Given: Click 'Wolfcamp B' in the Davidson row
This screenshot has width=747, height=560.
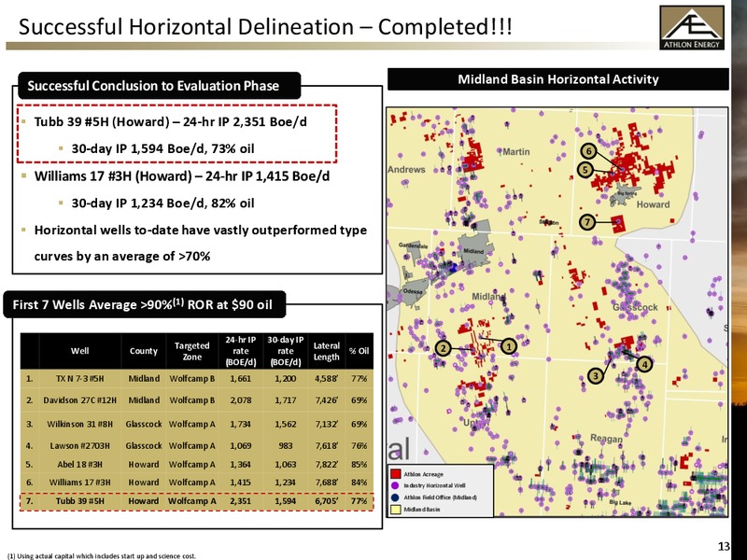Looking at the screenshot, I should (192, 400).
